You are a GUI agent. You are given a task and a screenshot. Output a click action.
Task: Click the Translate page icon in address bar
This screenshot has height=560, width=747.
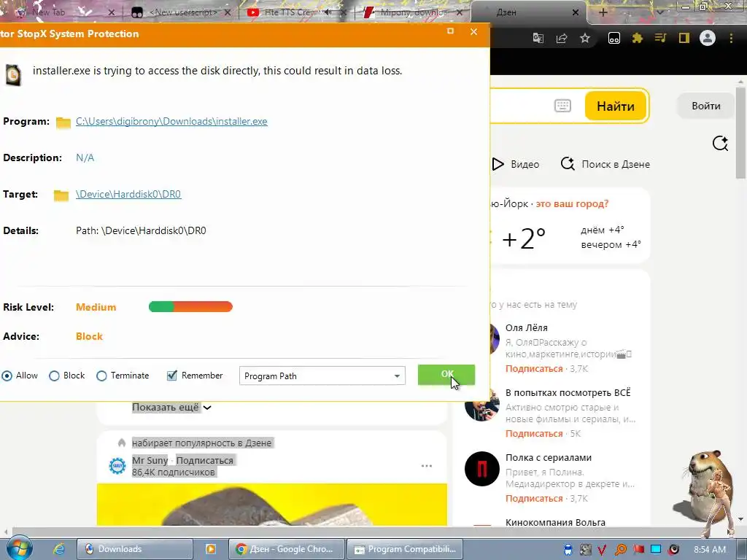tap(538, 38)
